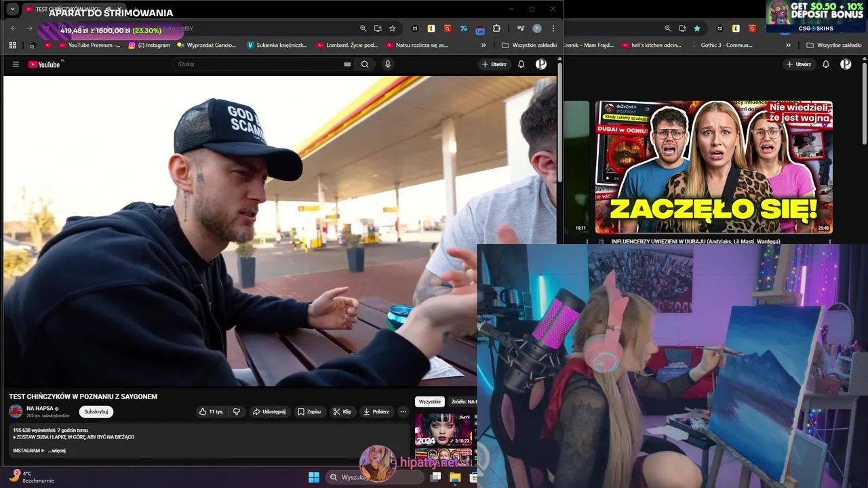Click the Zapisz save button

coord(309,411)
